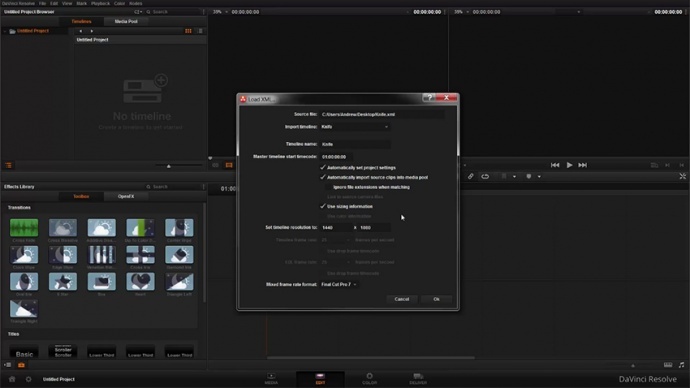Toggle the link clips chain icon
Image resolution: width=690 pixels, height=388 pixels.
point(470,176)
